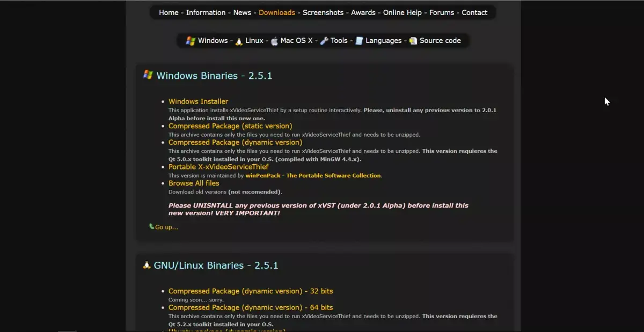
Task: Click the Windows flag icon in platform bar
Action: pyautogui.click(x=191, y=41)
